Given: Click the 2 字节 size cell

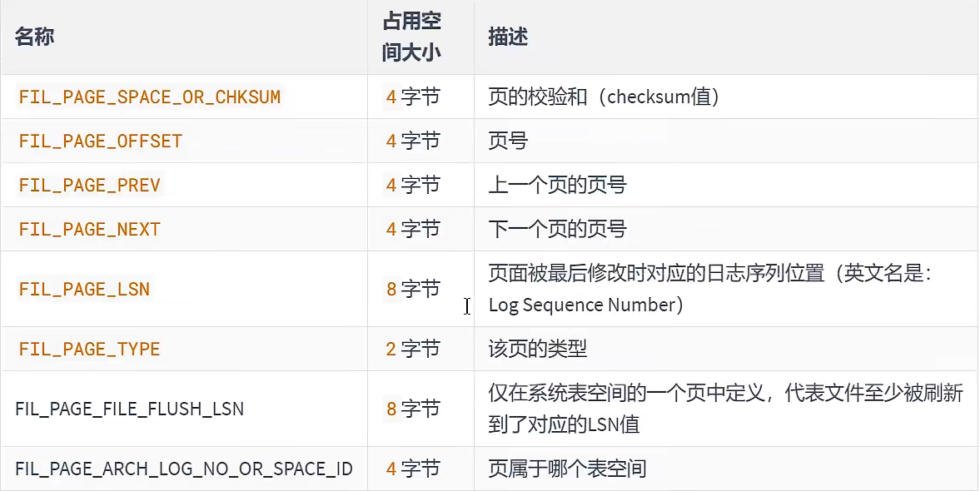Looking at the screenshot, I should click(412, 349).
